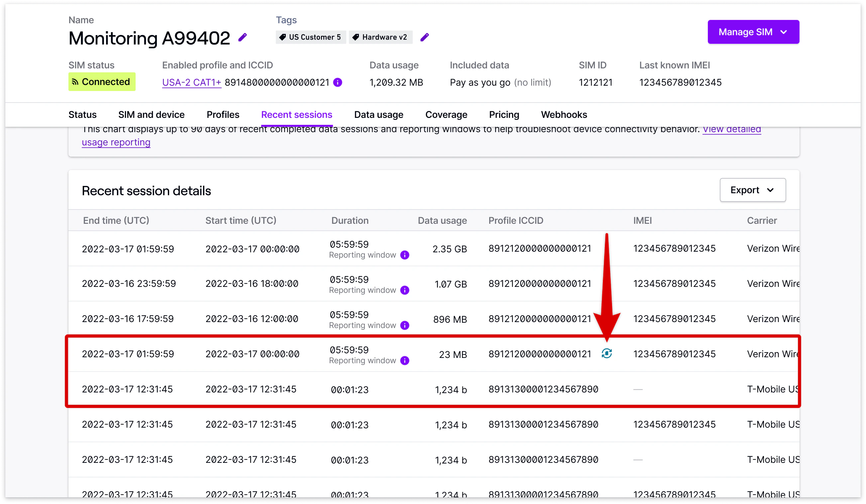Viewport: 866px width, 504px height.
Task: Click info icon next to enabled ICCID
Action: click(338, 82)
